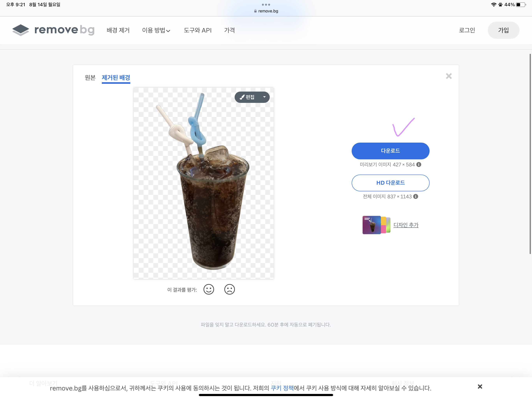Click the 가입 button

[503, 30]
